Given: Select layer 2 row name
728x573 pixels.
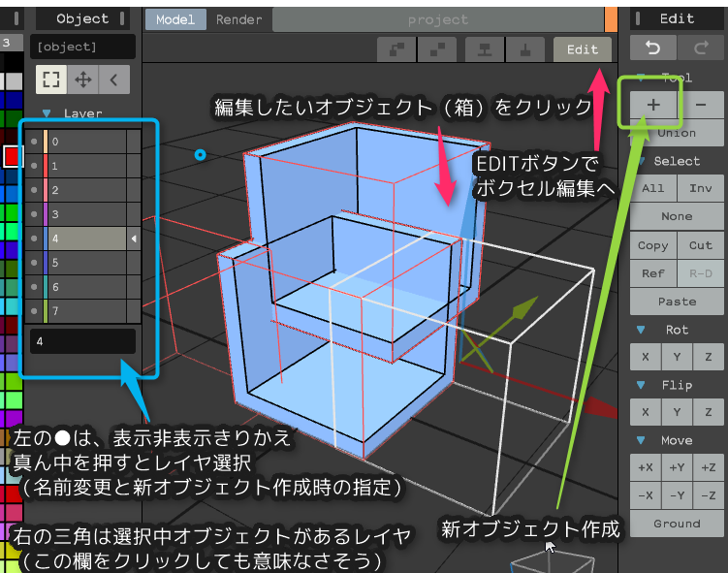Looking at the screenshot, I should pos(87,190).
